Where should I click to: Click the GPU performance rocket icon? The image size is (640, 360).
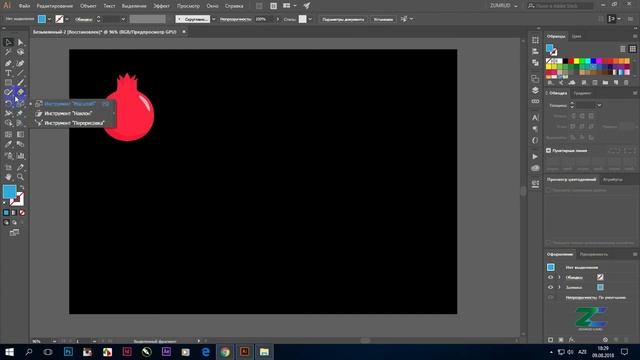[x=307, y=6]
